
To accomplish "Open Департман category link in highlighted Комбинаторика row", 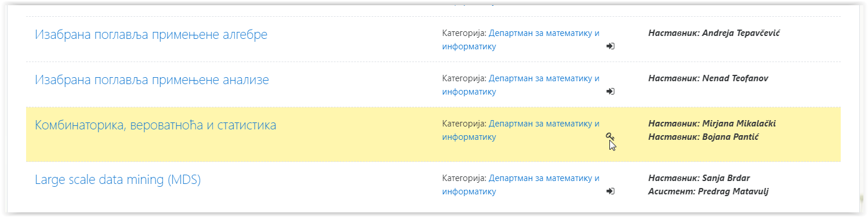I will pyautogui.click(x=521, y=131).
